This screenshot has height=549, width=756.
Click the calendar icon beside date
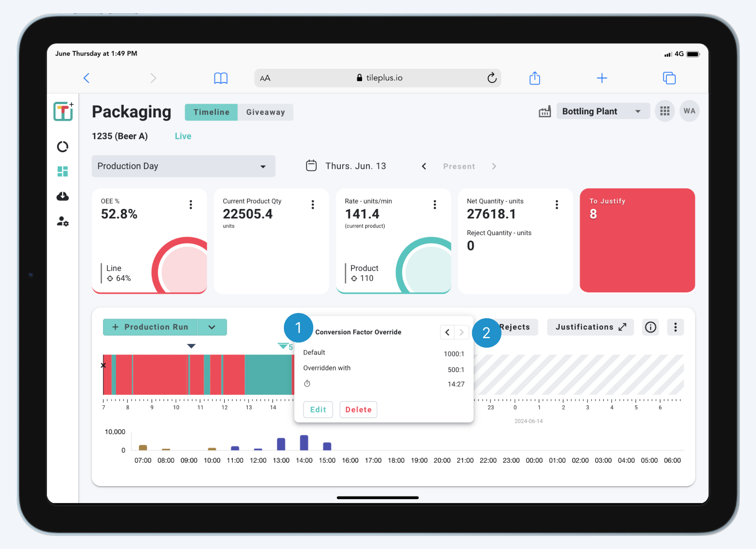pos(311,166)
